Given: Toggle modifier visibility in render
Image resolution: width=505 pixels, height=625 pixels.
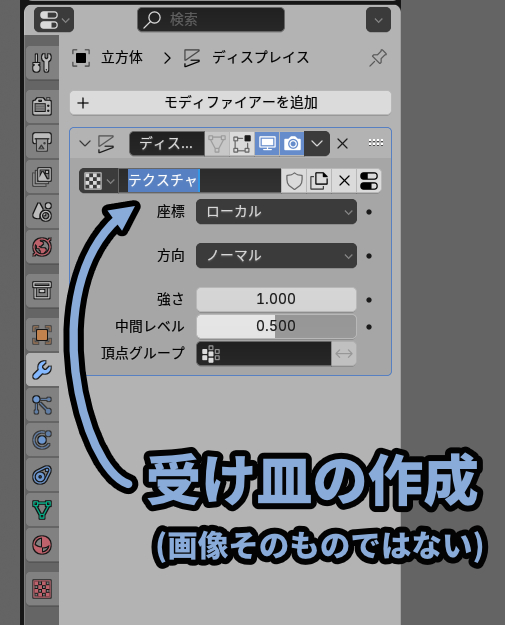Looking at the screenshot, I should pyautogui.click(x=292, y=143).
